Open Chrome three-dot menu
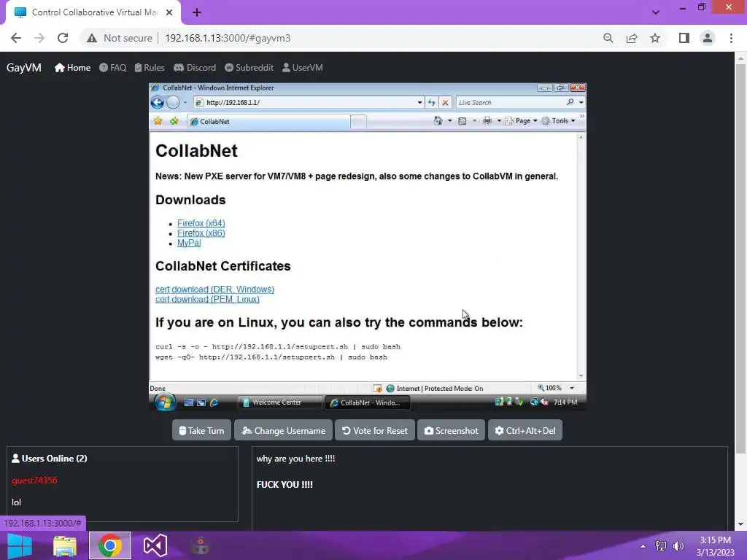 click(x=731, y=38)
